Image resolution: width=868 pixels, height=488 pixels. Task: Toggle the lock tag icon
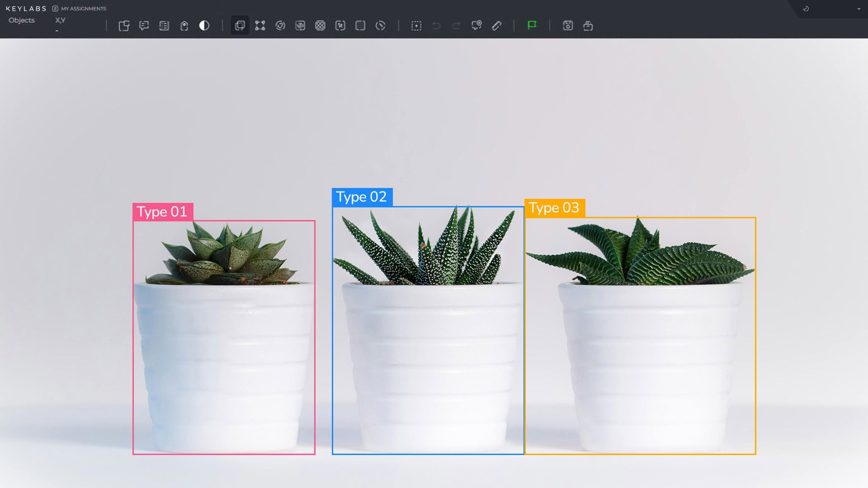tap(184, 26)
